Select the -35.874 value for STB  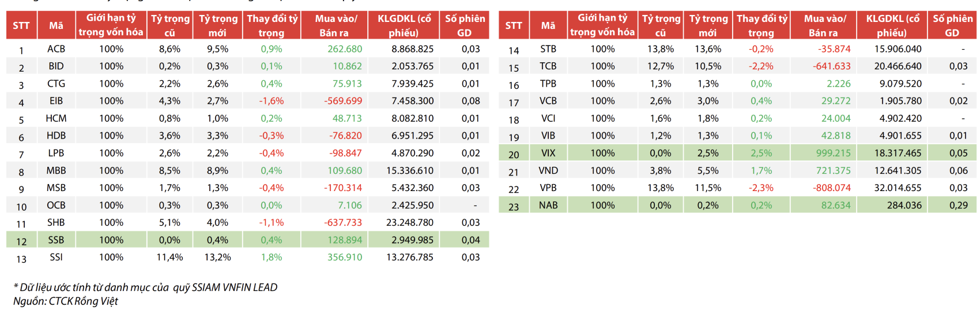835,49
